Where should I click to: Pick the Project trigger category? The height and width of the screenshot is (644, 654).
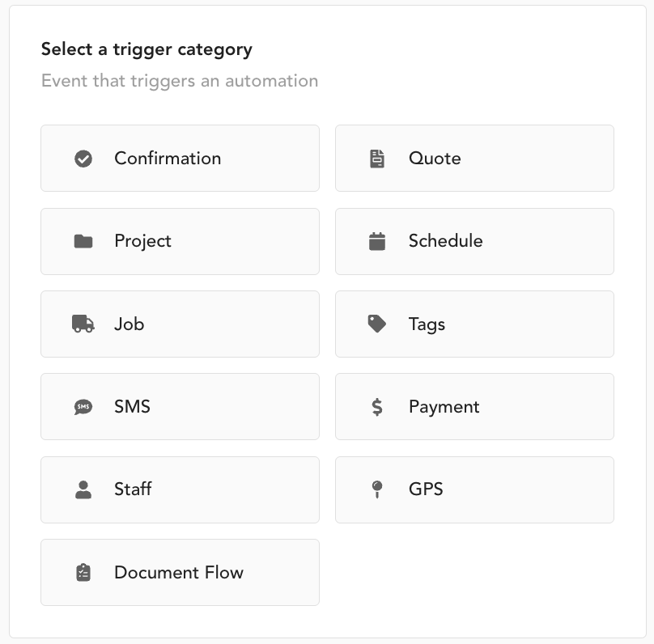[x=180, y=241]
